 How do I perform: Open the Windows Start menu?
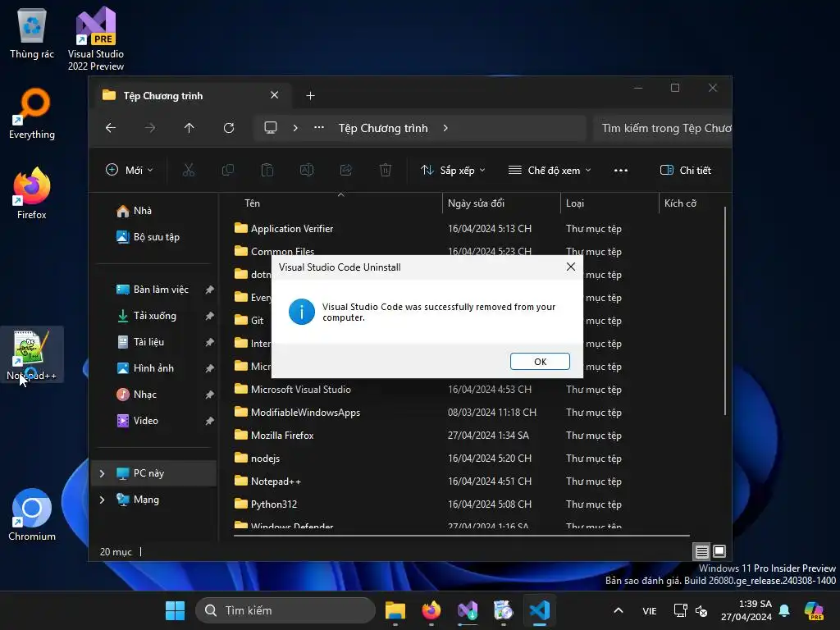coord(176,610)
